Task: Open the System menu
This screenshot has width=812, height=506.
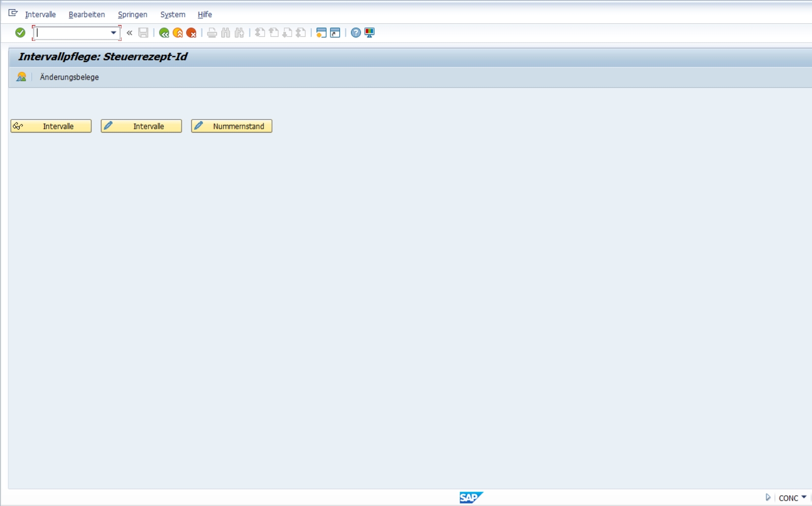Action: (173, 15)
